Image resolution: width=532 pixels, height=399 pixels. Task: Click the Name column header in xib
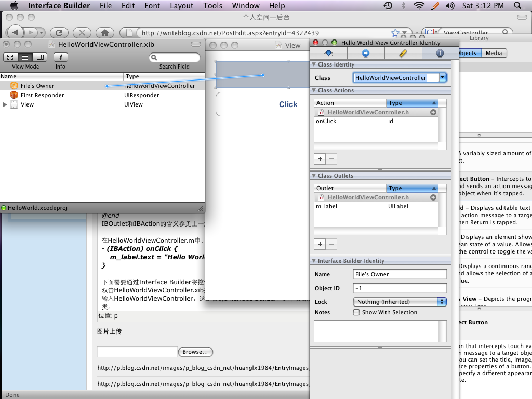coord(61,76)
